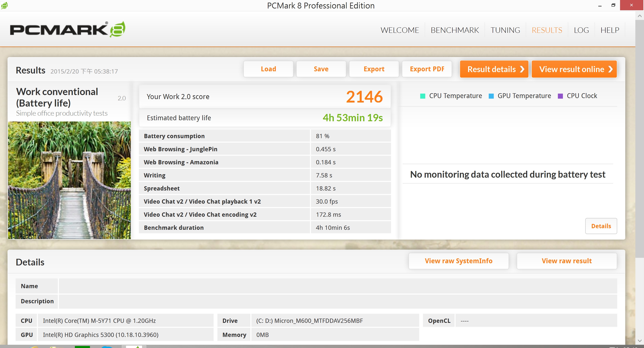Viewport: 644px width, 348px height.
Task: Click View raw result button
Action: click(567, 261)
